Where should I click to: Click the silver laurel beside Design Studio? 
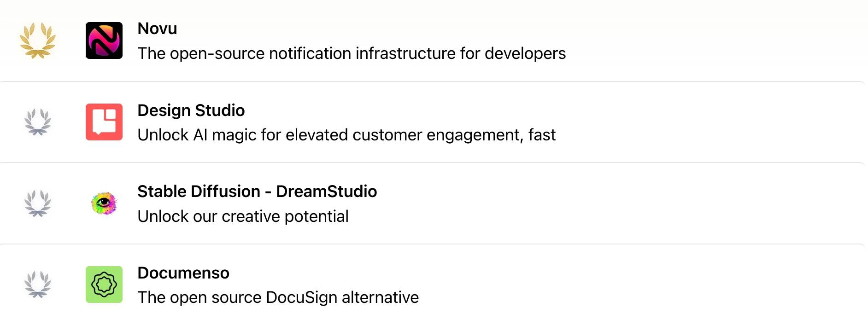38,122
